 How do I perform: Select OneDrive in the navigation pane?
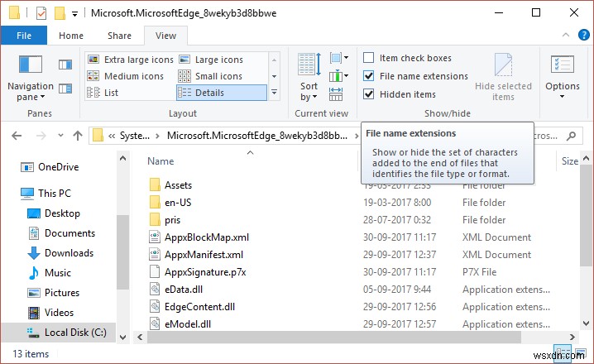[57, 167]
